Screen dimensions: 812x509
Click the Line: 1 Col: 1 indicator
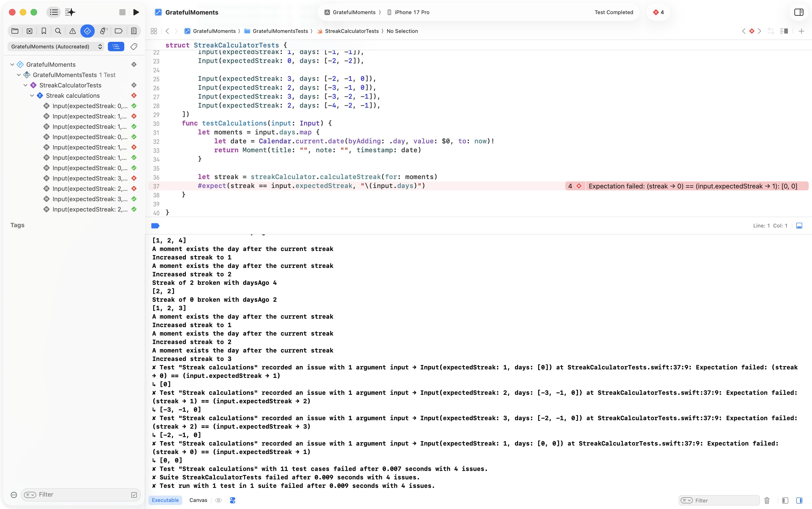tap(770, 226)
